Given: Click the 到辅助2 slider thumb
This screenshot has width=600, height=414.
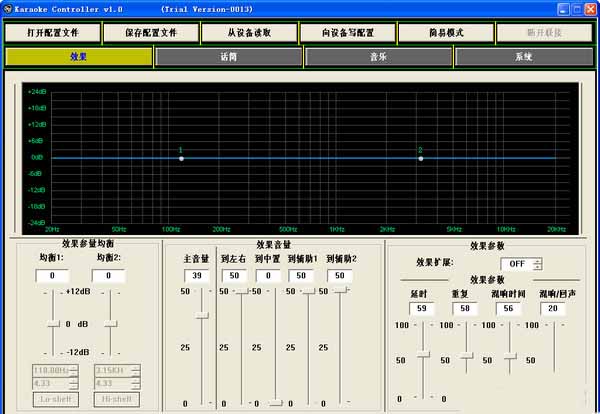Looking at the screenshot, I should (340, 290).
